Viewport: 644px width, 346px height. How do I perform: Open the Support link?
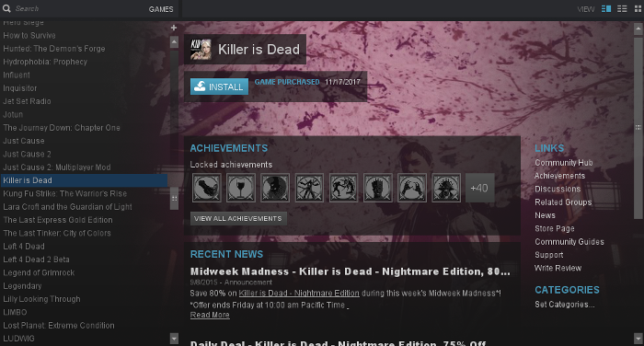click(x=548, y=255)
